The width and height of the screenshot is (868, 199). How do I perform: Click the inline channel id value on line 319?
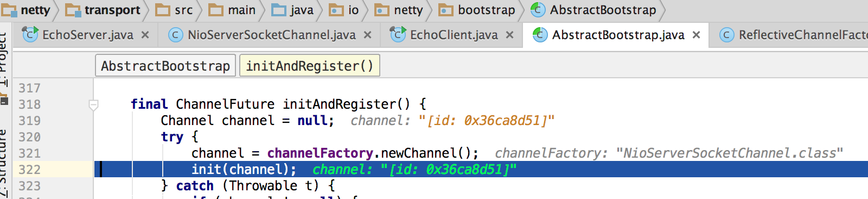pos(486,120)
